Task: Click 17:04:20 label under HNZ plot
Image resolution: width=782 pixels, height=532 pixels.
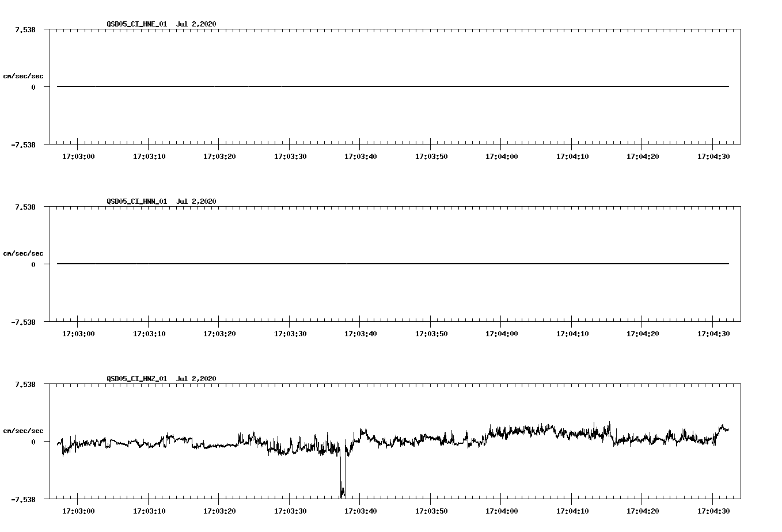Action: [643, 511]
